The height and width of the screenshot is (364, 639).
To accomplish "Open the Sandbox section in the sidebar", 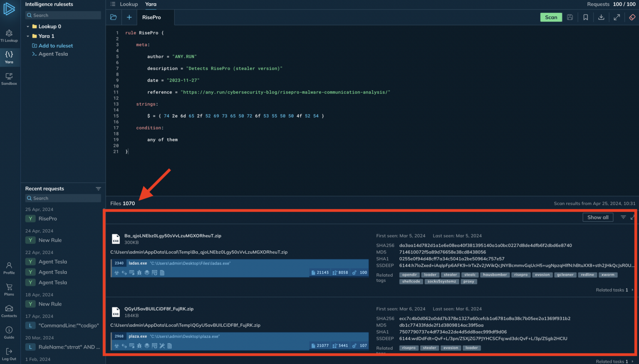I will pos(9,79).
